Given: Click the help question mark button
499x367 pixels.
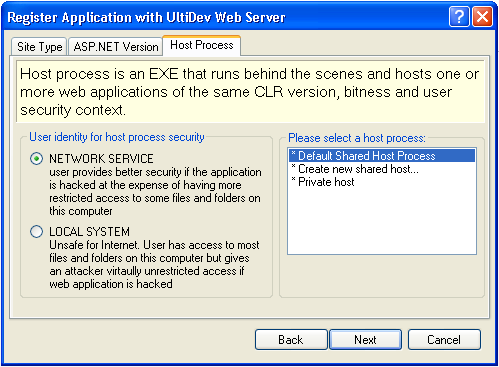Looking at the screenshot, I should pyautogui.click(x=459, y=17).
